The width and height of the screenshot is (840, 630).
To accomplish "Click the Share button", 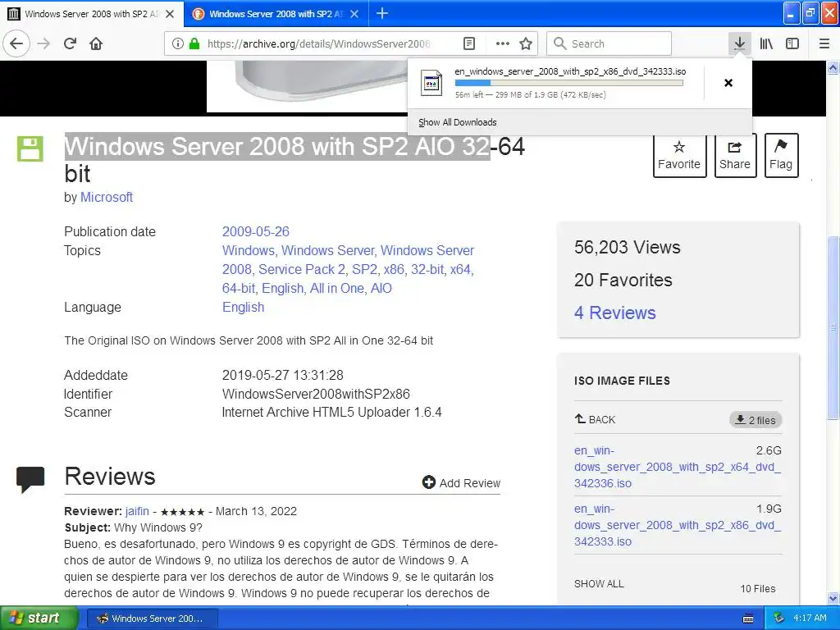I will click(735, 155).
